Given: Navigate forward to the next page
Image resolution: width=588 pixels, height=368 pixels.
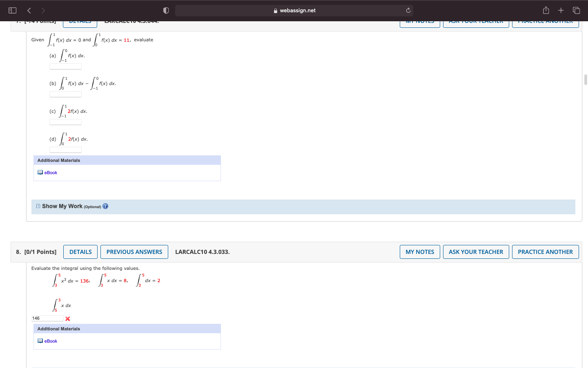Looking at the screenshot, I should coord(44,10).
